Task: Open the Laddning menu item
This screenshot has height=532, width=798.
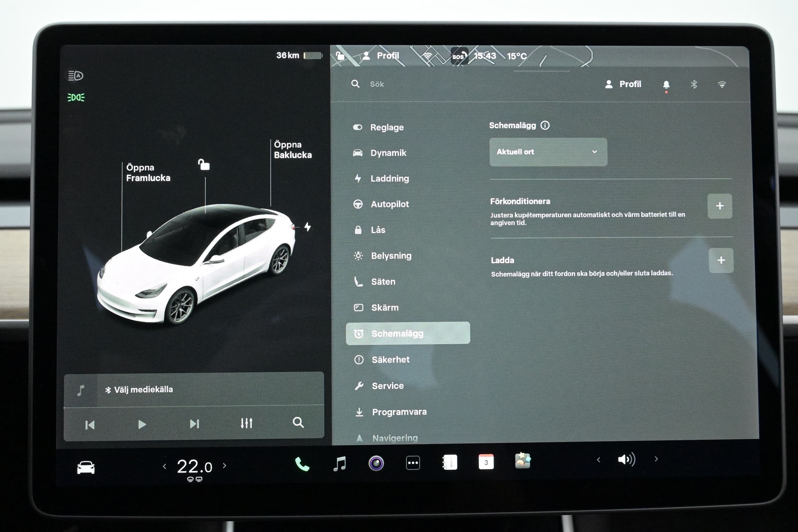Action: click(389, 178)
